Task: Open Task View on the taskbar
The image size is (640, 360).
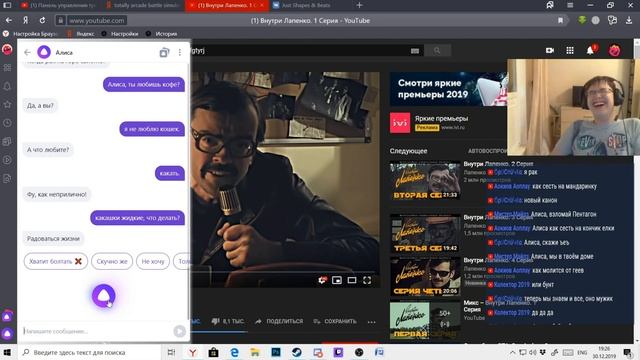Action: 171,352
